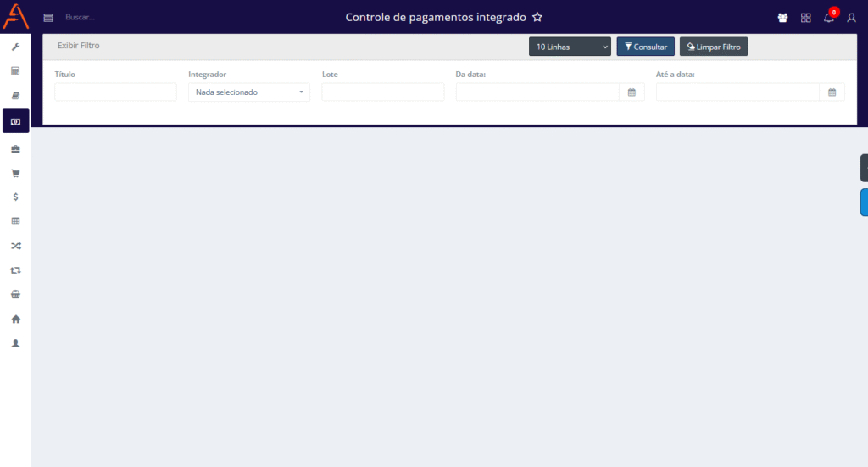Open the home sidebar icon
Screen dimensions: 868x467
[15, 319]
